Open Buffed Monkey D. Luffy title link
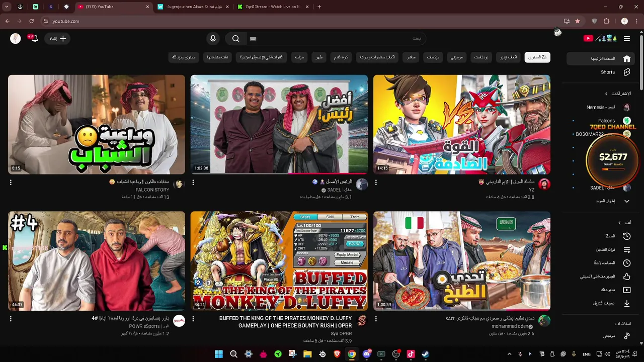644x362 pixels. pos(285,322)
